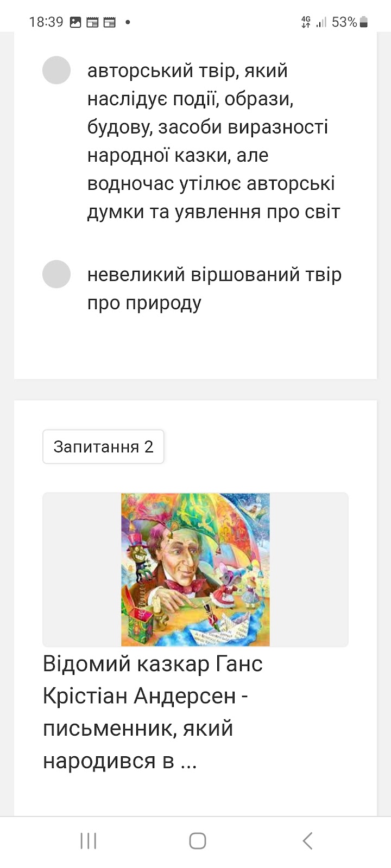The width and height of the screenshot is (391, 868).
Task: Tap the first calendar notification icon
Action: pos(93,22)
